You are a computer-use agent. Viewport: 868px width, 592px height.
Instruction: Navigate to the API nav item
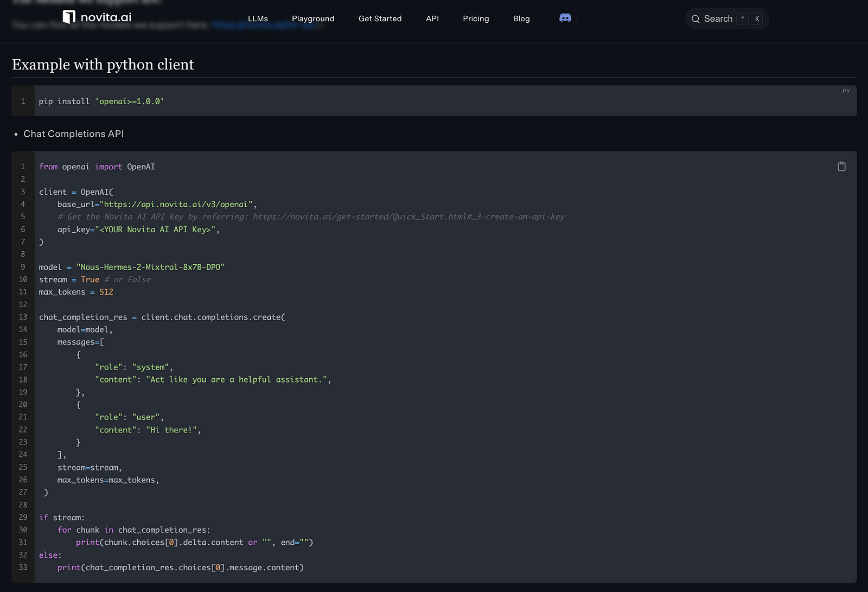(x=432, y=18)
